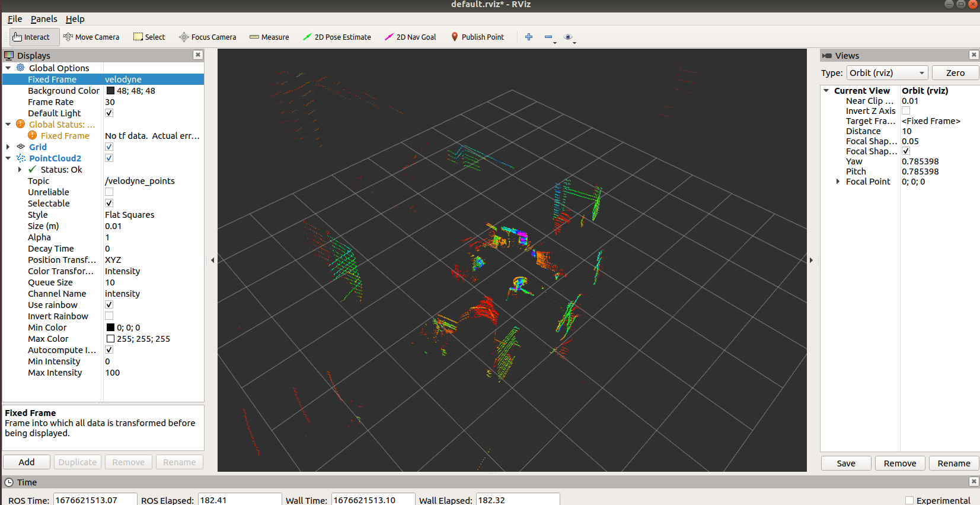This screenshot has height=505, width=980.
Task: Open the view Type dropdown
Action: pos(887,72)
